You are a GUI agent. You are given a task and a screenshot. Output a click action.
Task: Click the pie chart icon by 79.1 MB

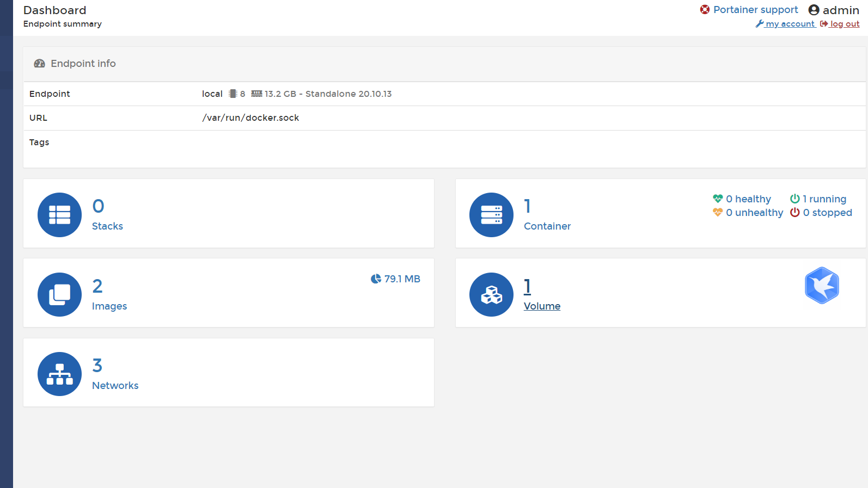tap(376, 279)
